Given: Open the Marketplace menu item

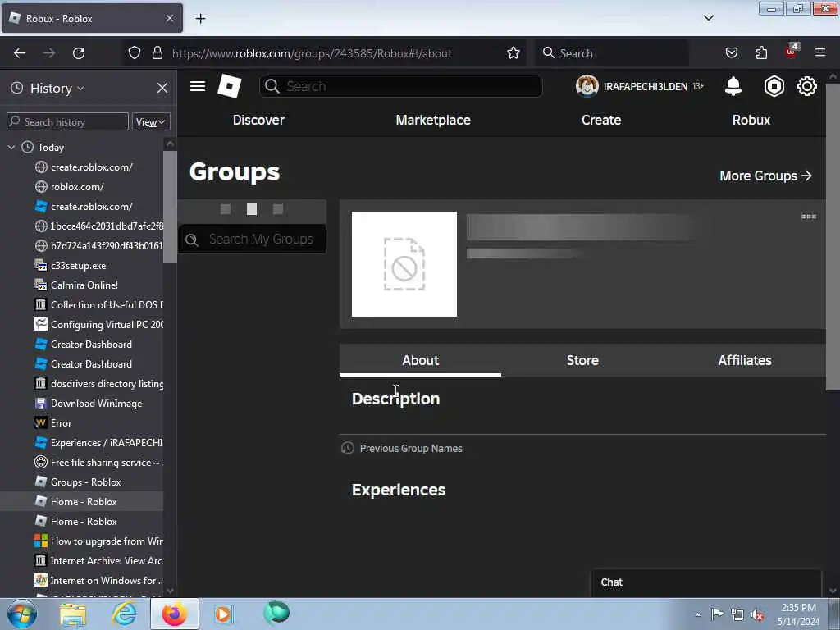Looking at the screenshot, I should coord(433,120).
